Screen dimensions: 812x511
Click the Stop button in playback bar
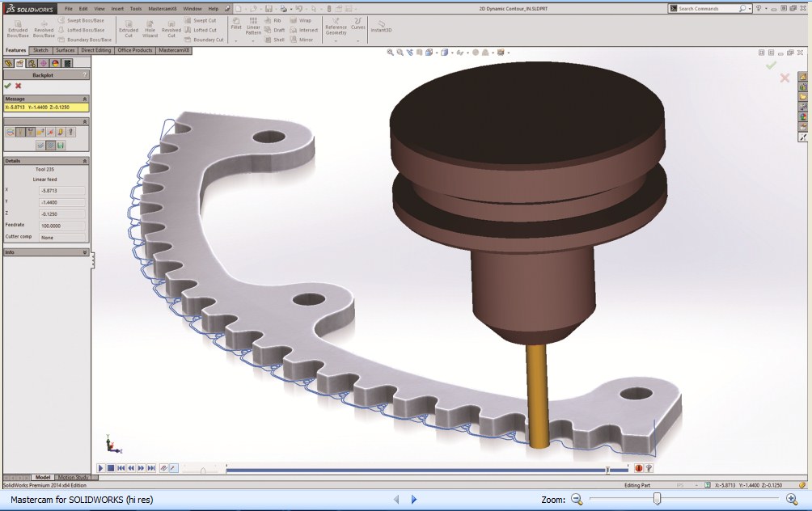[111, 468]
